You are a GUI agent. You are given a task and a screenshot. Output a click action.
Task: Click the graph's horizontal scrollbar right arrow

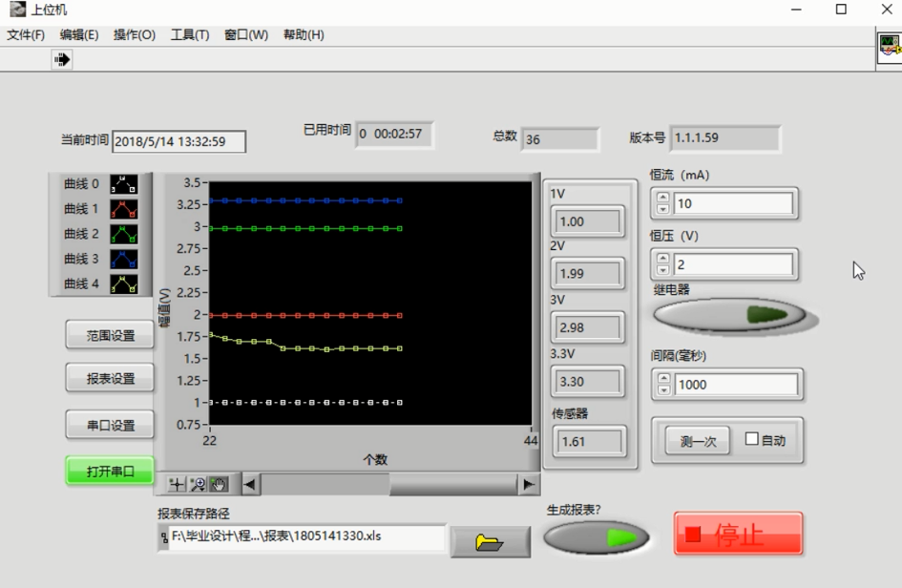tap(529, 485)
